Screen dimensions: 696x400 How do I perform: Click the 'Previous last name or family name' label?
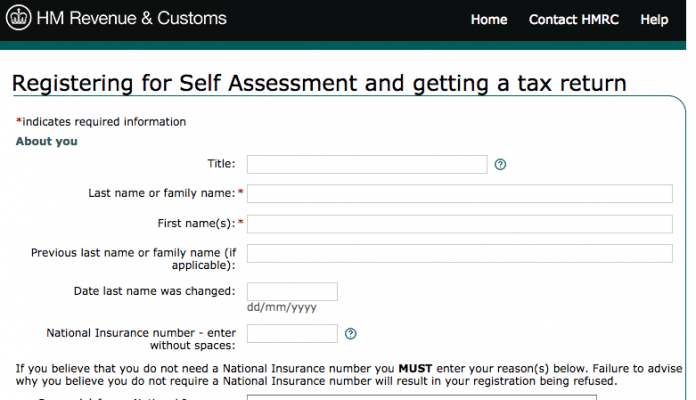[x=134, y=259]
